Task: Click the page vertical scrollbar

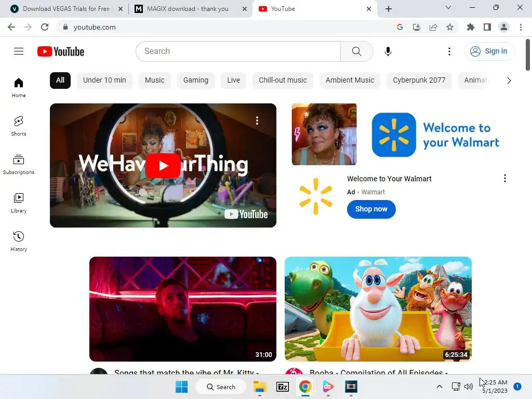Action: tap(528, 55)
